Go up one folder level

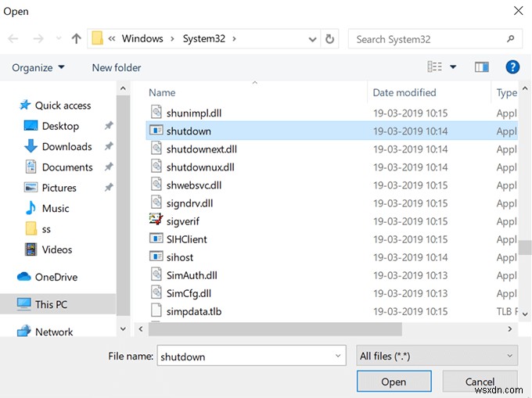click(77, 38)
